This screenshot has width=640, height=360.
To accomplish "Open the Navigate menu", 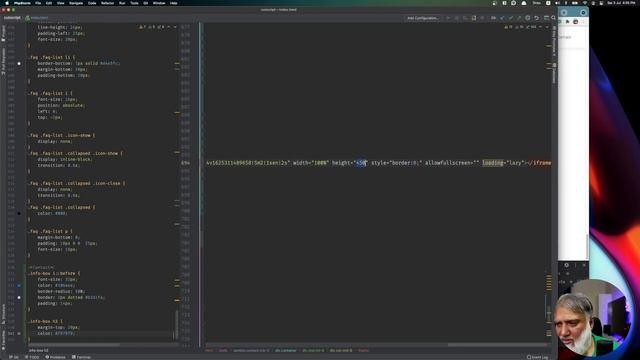I will 76,3.
